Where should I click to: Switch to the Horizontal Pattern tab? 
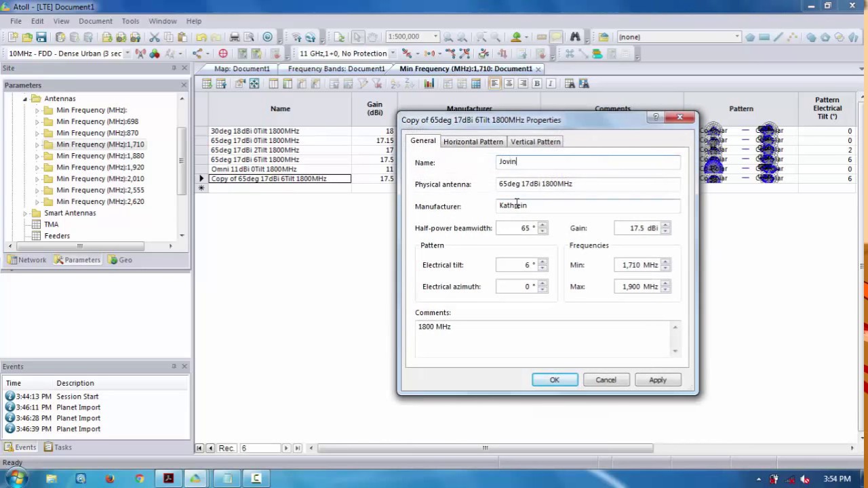point(473,142)
